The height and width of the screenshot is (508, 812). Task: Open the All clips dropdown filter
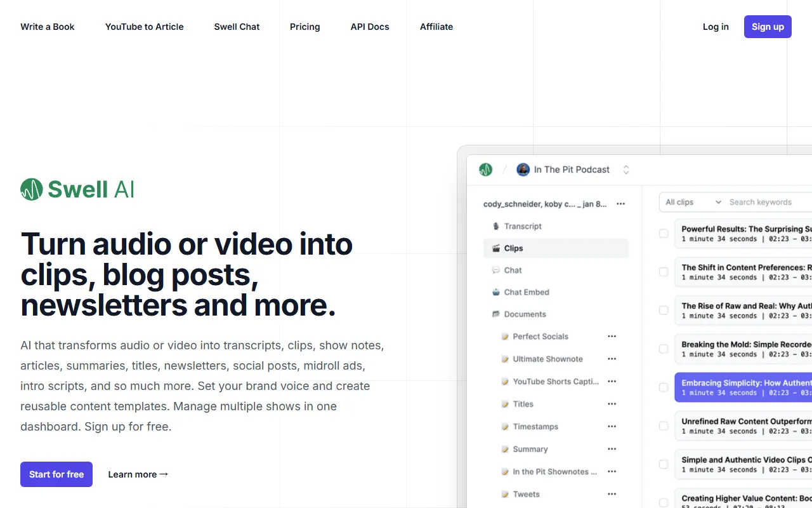coord(693,202)
